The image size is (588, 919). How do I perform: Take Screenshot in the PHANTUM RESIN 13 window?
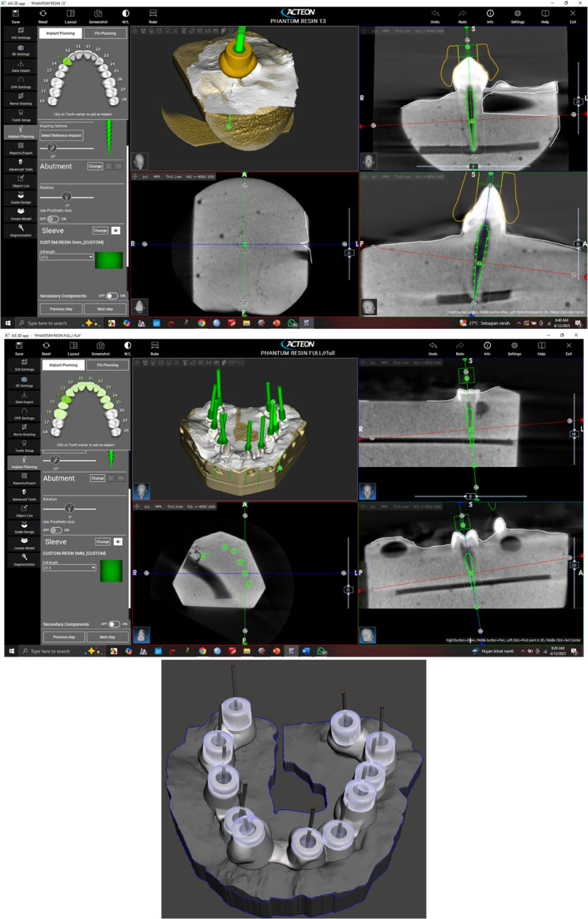click(98, 17)
